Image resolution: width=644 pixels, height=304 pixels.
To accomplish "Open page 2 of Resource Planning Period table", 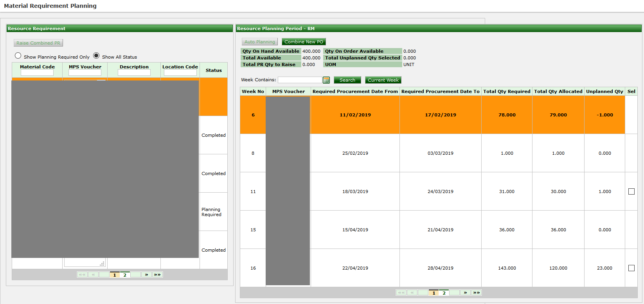I will pyautogui.click(x=444, y=293).
